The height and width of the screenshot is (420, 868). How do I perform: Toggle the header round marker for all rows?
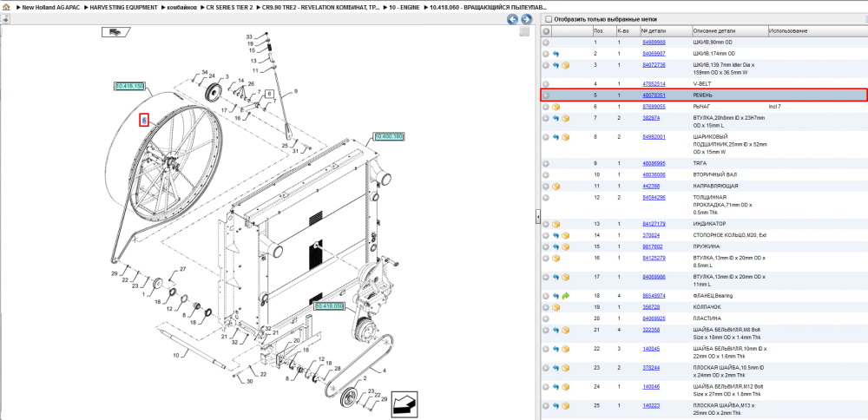click(x=546, y=31)
